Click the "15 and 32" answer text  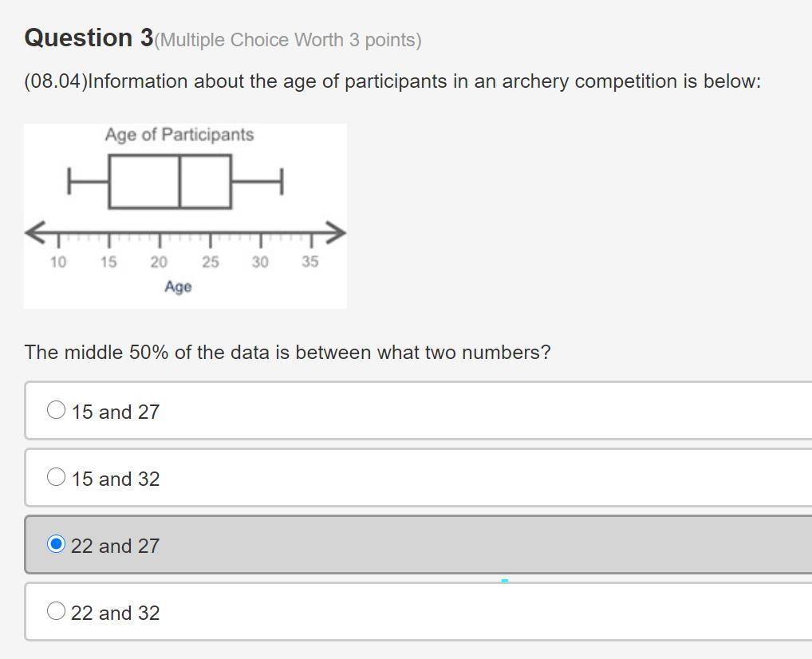(x=116, y=479)
